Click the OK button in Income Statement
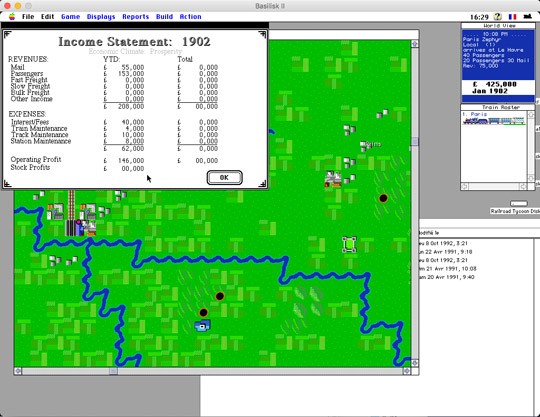 coord(224,177)
